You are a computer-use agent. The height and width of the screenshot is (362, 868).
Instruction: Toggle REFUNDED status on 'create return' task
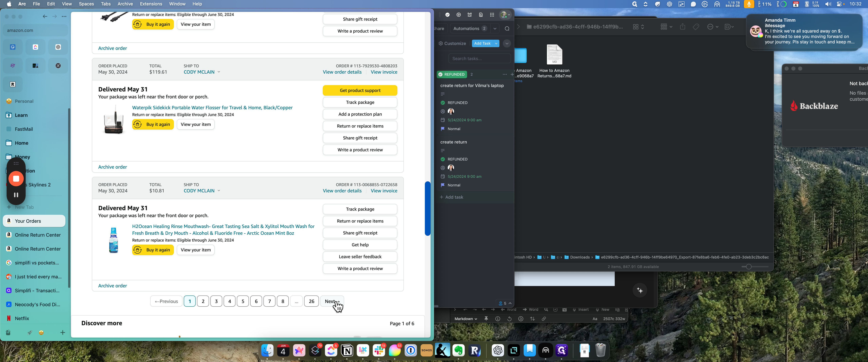pos(443,159)
